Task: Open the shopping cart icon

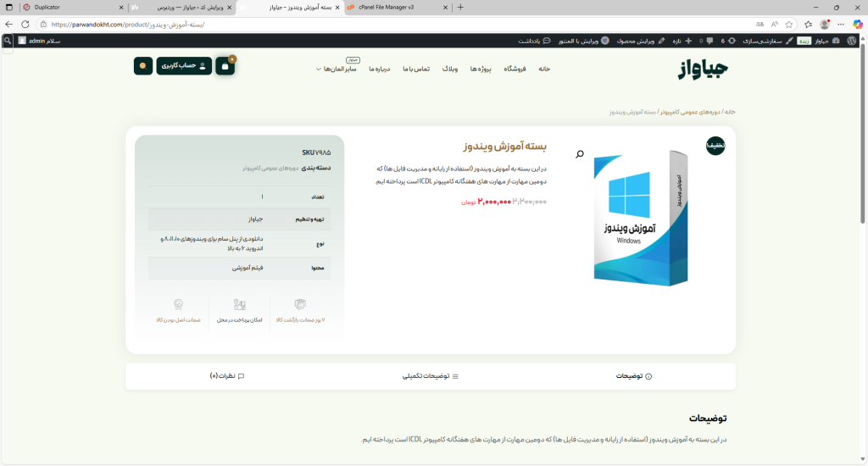Action: pos(225,66)
